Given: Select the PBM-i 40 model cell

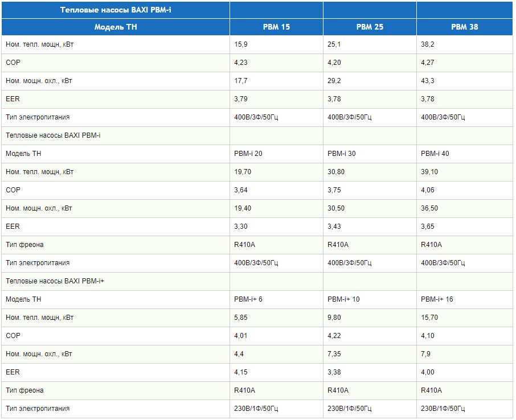Looking at the screenshot, I should (x=435, y=154).
